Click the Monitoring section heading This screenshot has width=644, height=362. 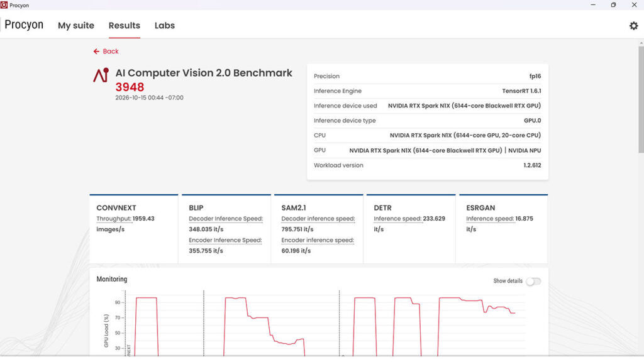(112, 279)
